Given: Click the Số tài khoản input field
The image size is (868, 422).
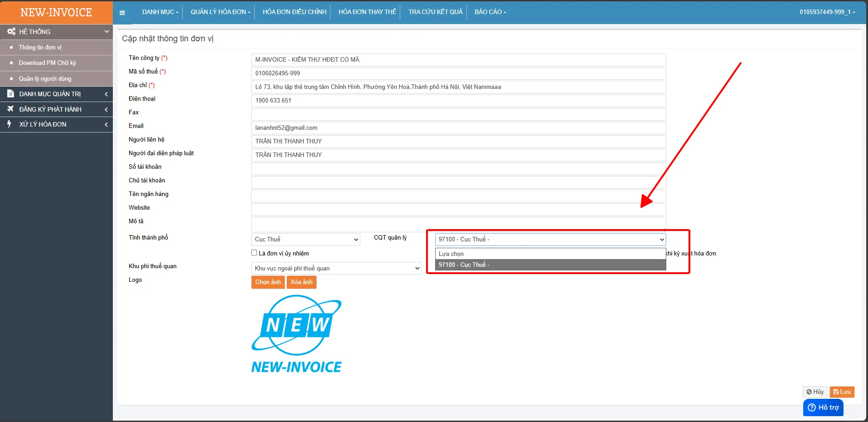Looking at the screenshot, I should coord(458,168).
